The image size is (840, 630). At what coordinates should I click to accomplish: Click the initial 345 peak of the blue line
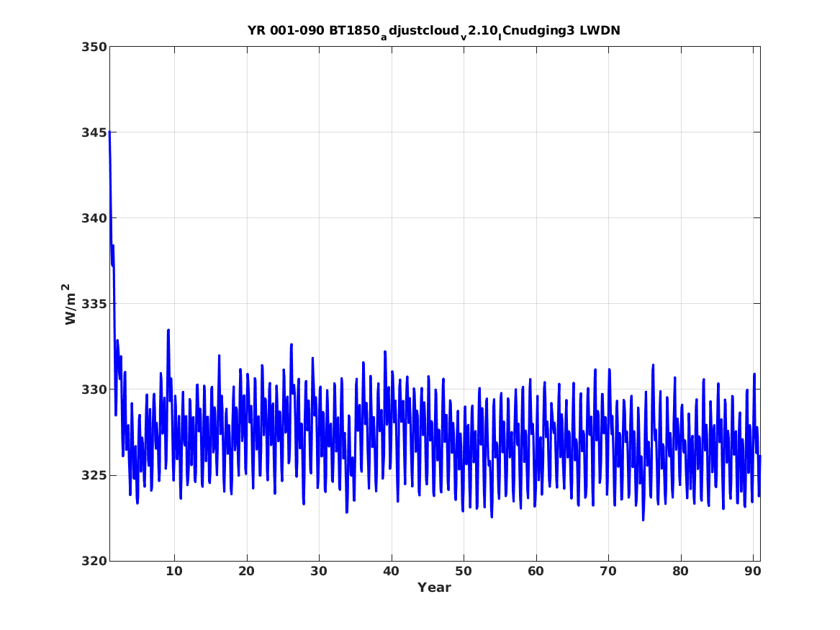[110, 132]
